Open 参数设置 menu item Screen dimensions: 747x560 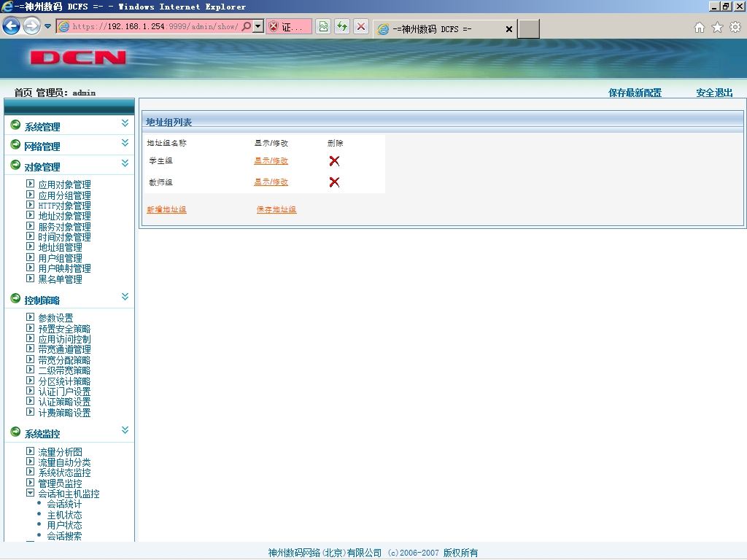tap(55, 318)
